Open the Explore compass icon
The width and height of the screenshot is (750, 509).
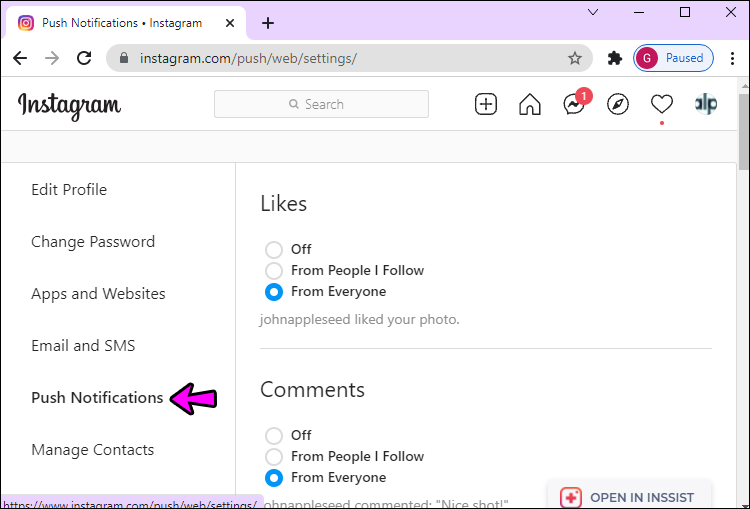point(618,104)
